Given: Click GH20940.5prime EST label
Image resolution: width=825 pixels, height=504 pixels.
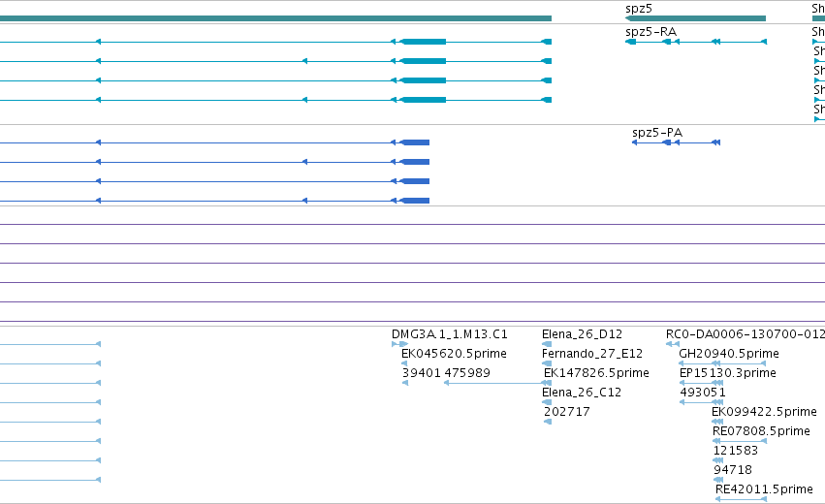Looking at the screenshot, I should [x=729, y=354].
